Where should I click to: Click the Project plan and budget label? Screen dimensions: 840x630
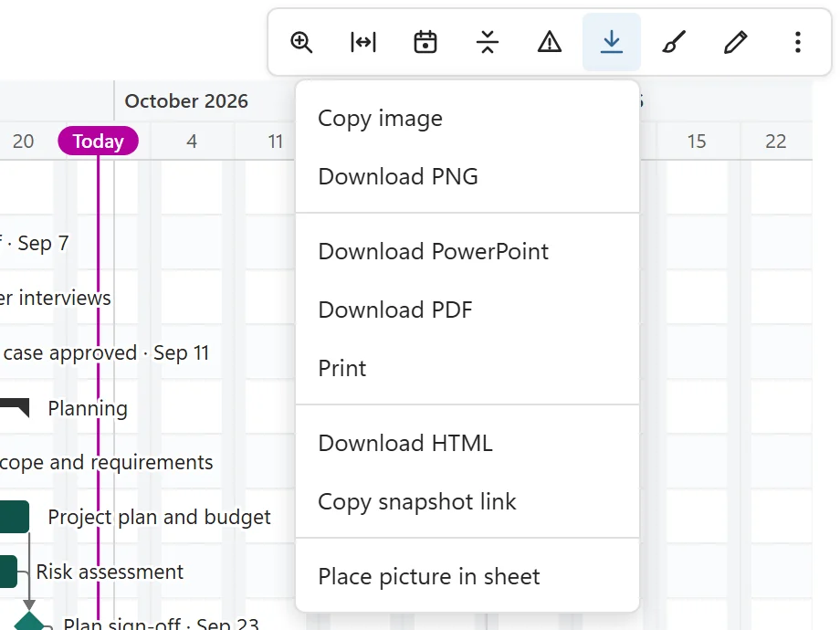159,518
